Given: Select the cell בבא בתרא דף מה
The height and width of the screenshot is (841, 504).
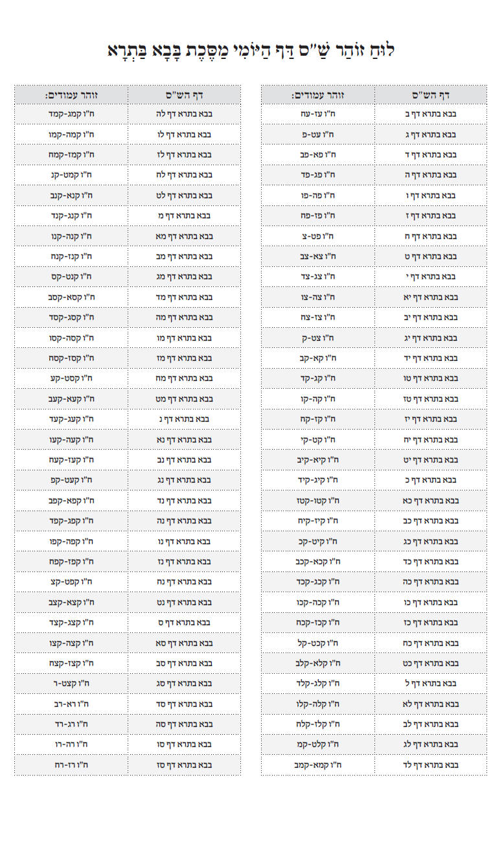Looking at the screenshot, I should pyautogui.click(x=184, y=317).
